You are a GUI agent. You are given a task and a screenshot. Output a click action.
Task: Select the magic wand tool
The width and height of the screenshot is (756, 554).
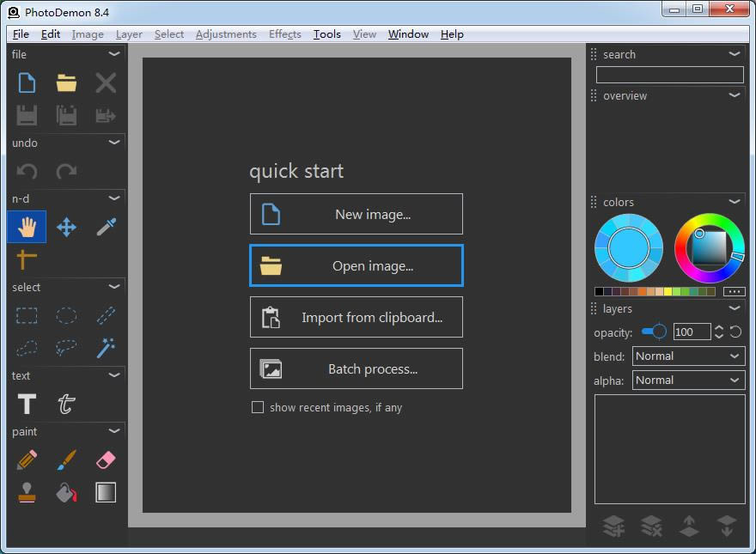pyautogui.click(x=106, y=348)
